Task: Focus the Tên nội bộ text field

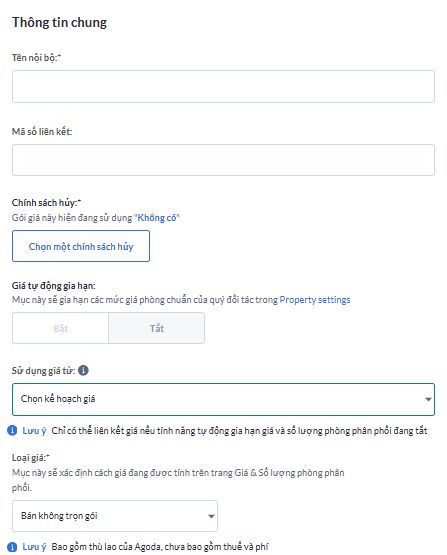Action: tap(223, 86)
